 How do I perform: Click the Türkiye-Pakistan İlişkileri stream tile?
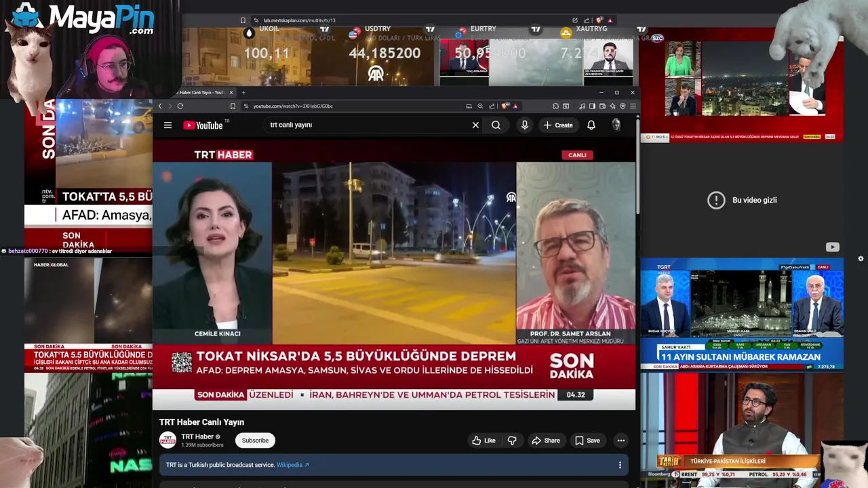pyautogui.click(x=742, y=430)
